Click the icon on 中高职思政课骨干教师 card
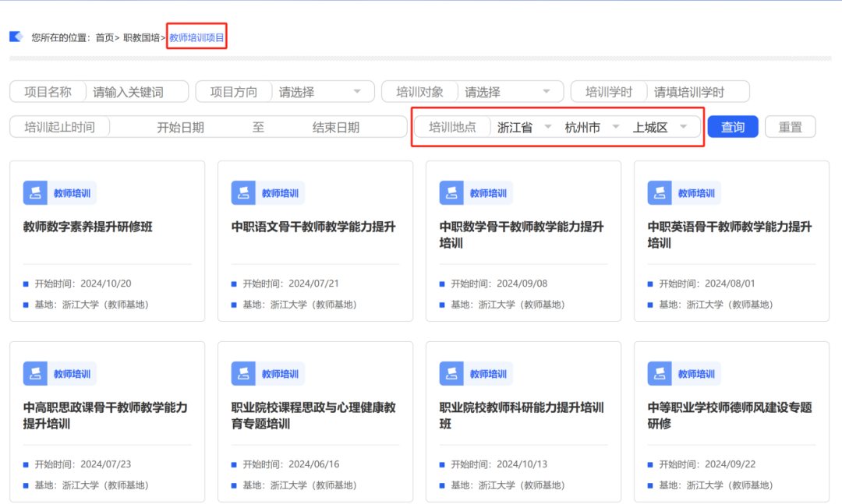Image resolution: width=842 pixels, height=504 pixels. pyautogui.click(x=35, y=374)
